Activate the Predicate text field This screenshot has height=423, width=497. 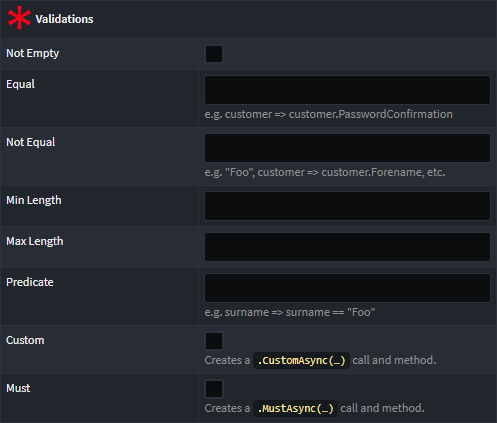pyautogui.click(x=347, y=288)
